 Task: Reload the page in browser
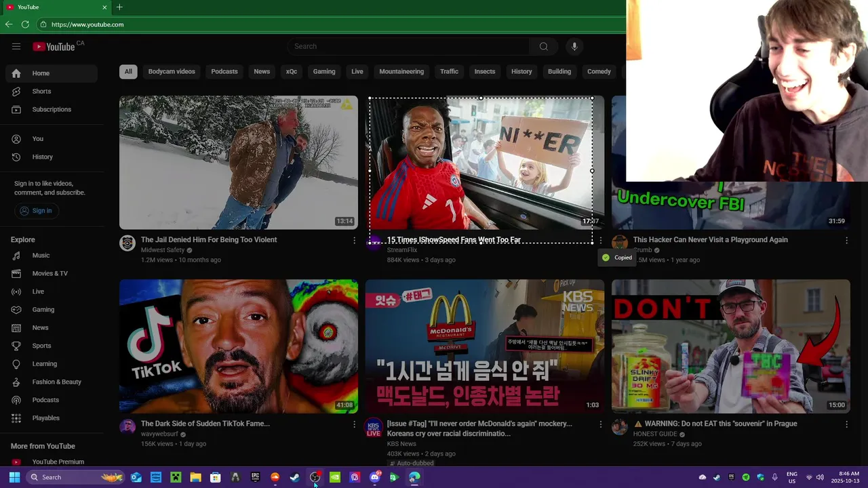25,24
